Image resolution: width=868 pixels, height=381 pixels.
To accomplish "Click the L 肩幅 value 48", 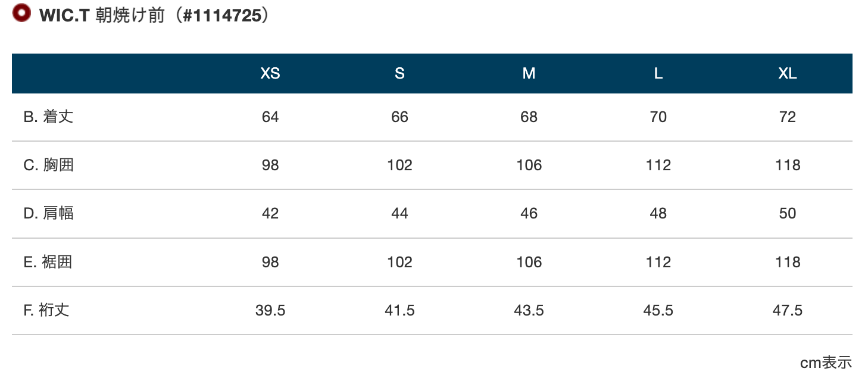I will pyautogui.click(x=658, y=213).
